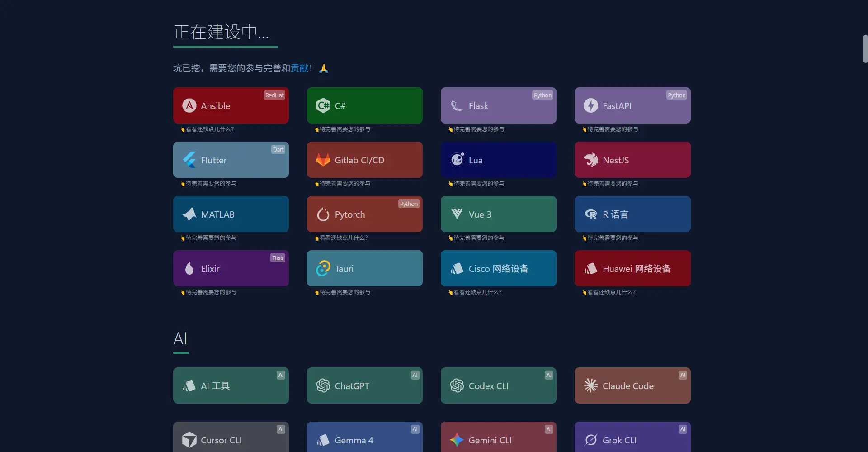Click the Elixir tag on Elixir card
The height and width of the screenshot is (452, 868).
tap(278, 258)
